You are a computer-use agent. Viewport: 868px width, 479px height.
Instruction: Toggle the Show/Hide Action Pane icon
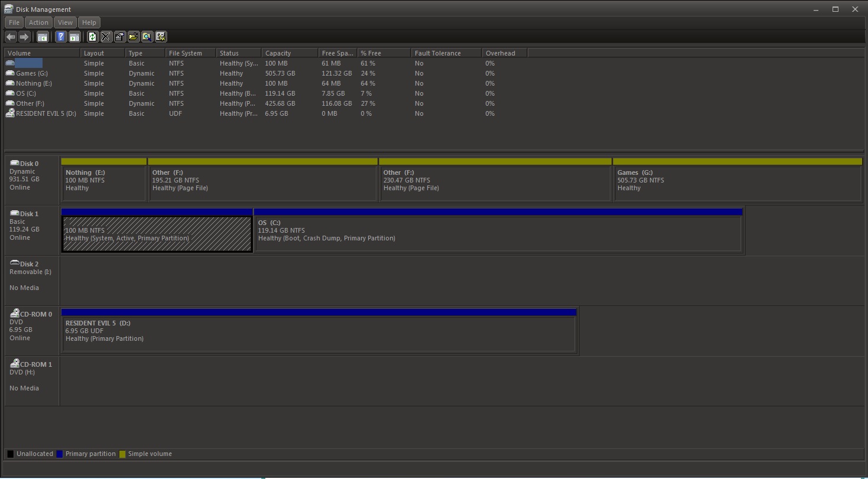coord(74,37)
